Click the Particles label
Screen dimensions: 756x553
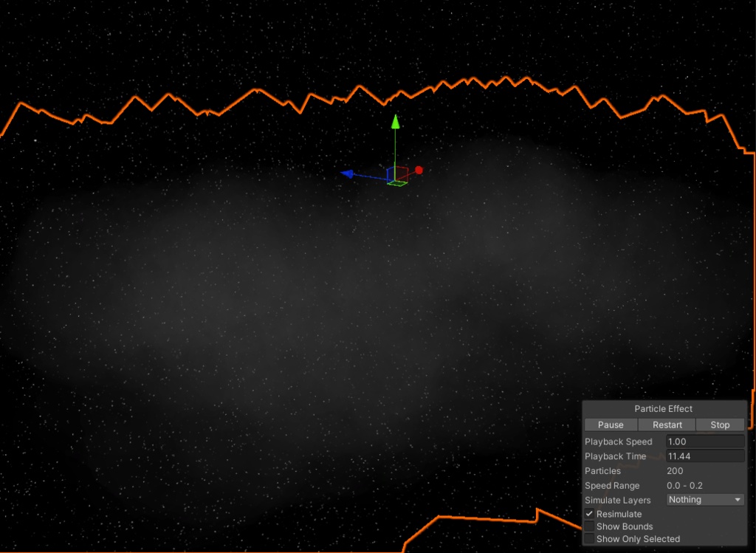click(x=602, y=471)
